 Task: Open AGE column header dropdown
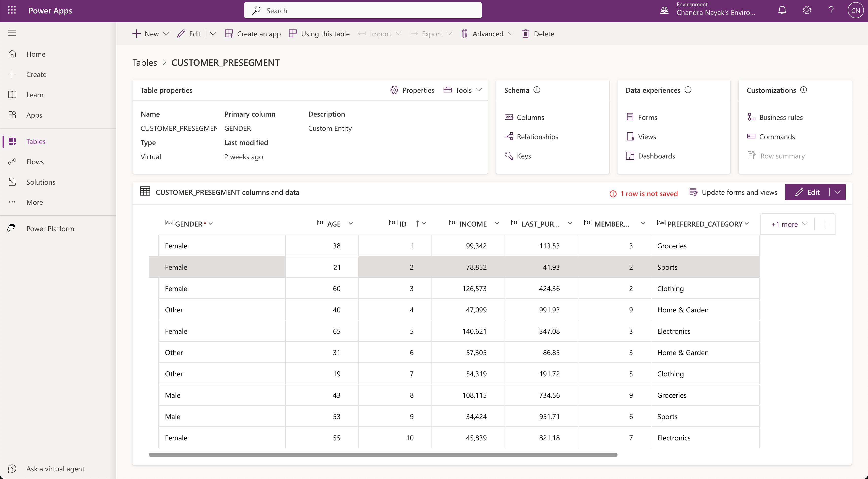(x=350, y=223)
